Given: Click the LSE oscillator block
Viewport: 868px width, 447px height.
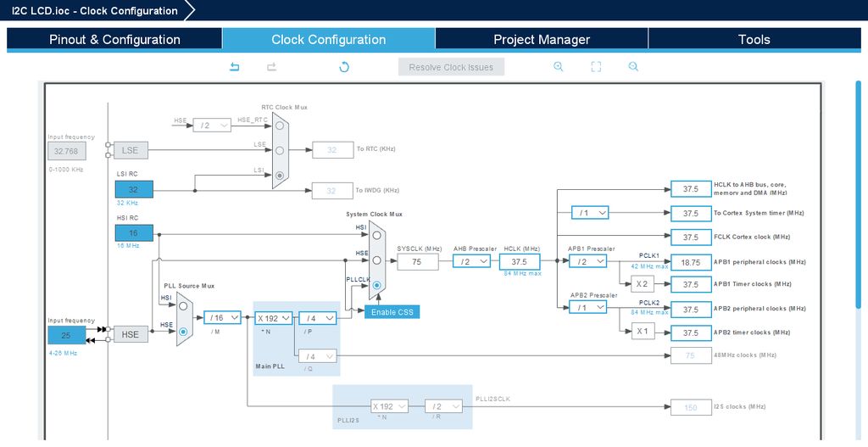Looking at the screenshot, I should coord(131,150).
